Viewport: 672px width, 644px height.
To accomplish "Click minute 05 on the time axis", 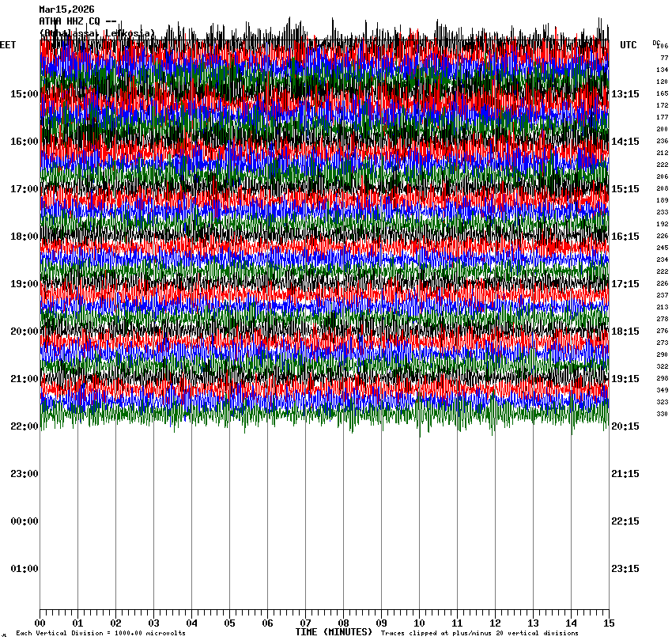I will pos(229,623).
